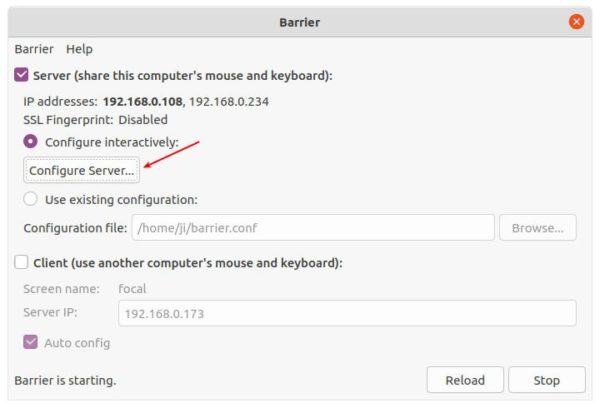Viewport: 600px width, 408px height.
Task: Select the Configure interactively radio button
Action: (30, 142)
